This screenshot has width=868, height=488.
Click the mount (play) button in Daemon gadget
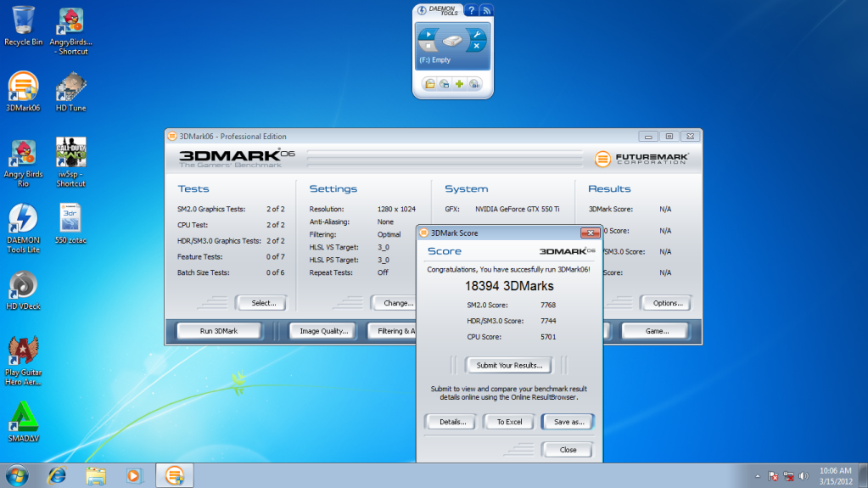click(428, 34)
